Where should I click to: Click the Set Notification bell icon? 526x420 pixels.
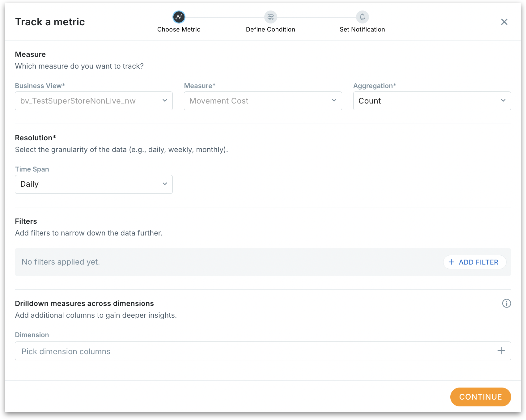pos(362,17)
